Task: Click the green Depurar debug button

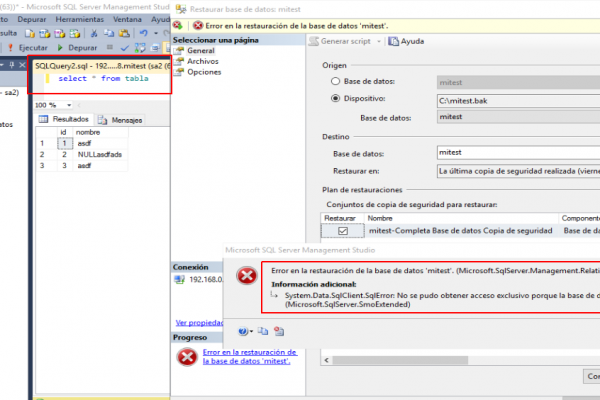Action: click(77, 47)
